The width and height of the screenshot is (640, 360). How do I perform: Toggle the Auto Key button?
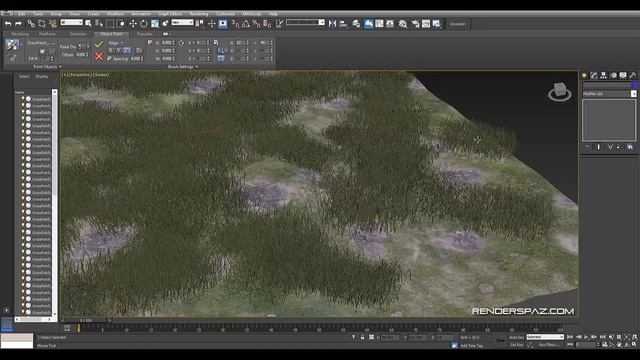pos(516,337)
